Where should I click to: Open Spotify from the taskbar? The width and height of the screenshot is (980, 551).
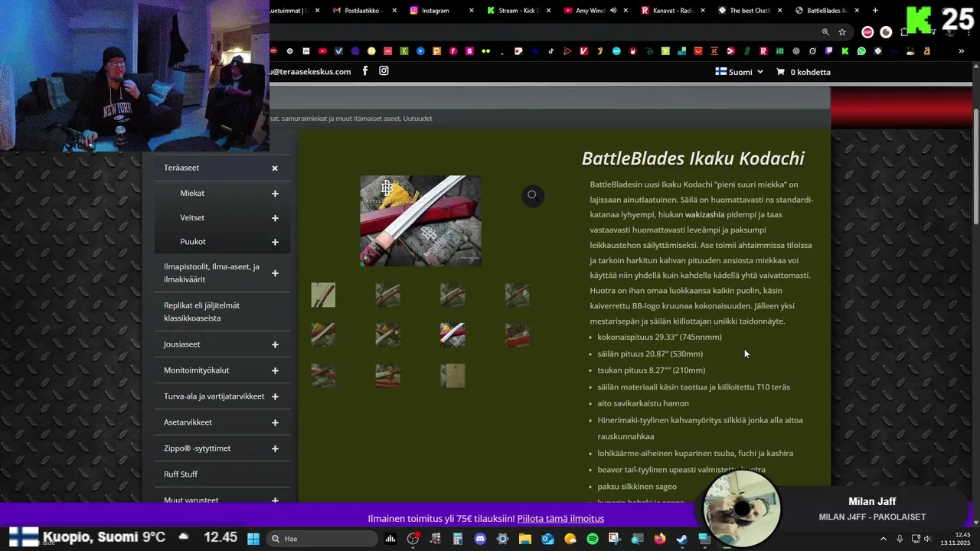593,539
